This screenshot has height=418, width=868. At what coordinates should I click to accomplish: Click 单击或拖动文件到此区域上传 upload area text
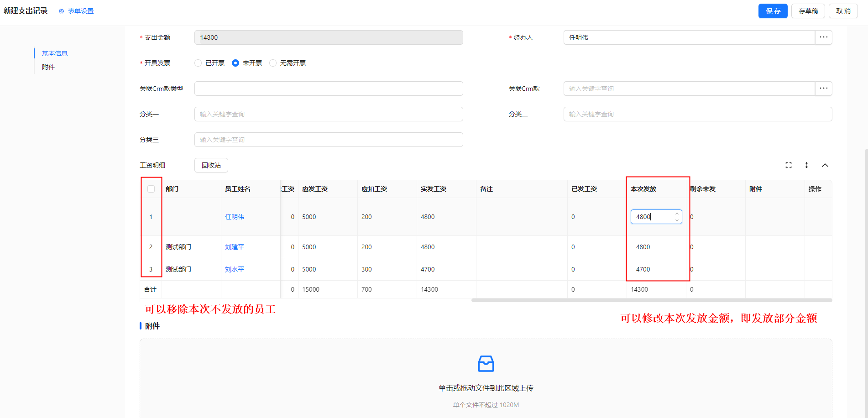coord(486,388)
